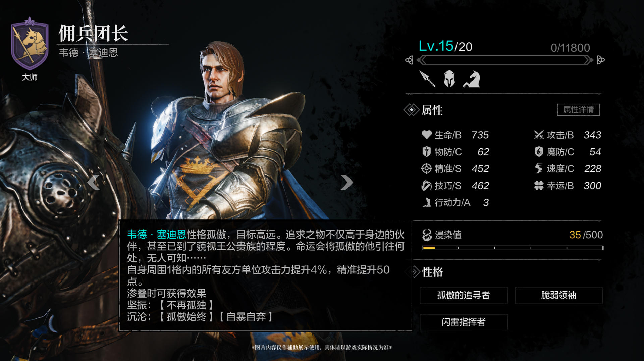Screen dimensions: 644x361
Task: Click the spear weapon icon
Action: coord(427,79)
